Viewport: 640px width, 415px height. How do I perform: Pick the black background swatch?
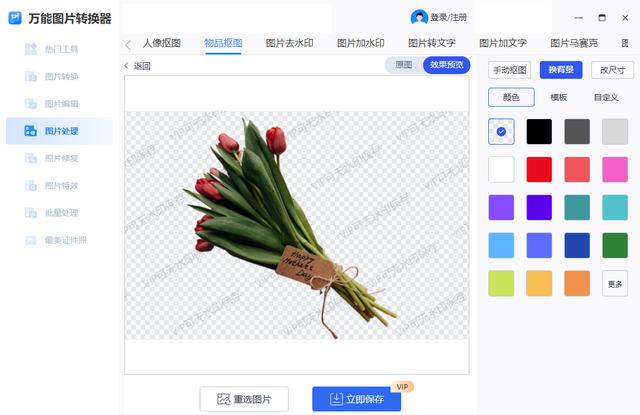coord(539,131)
